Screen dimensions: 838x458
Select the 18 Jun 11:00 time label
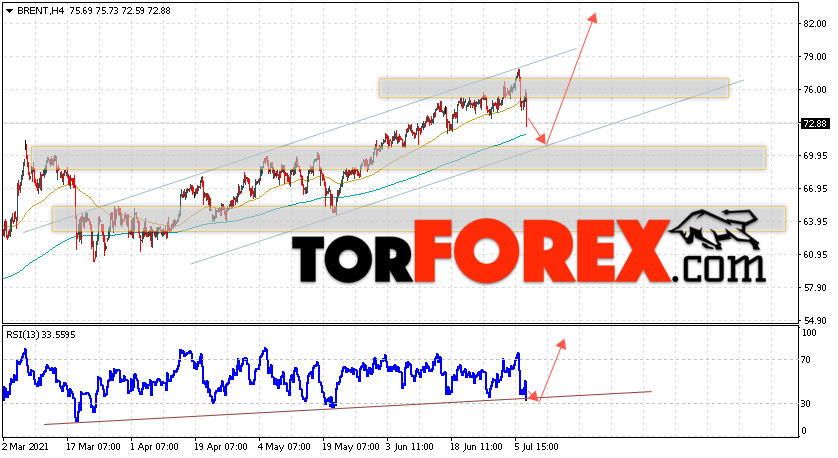click(x=476, y=447)
